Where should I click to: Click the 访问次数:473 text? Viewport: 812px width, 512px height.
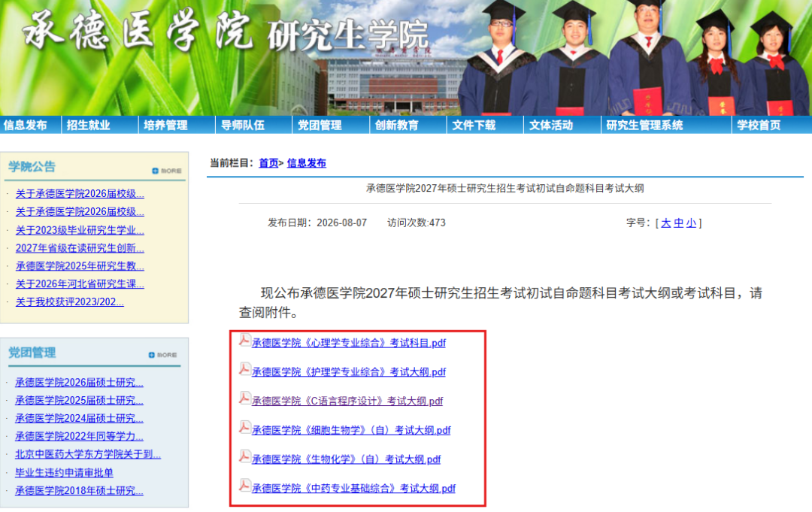[x=417, y=223]
